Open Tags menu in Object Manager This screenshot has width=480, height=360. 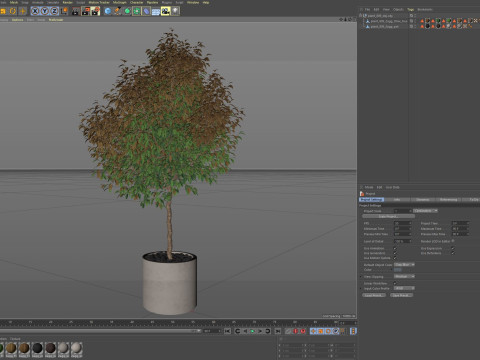point(410,9)
